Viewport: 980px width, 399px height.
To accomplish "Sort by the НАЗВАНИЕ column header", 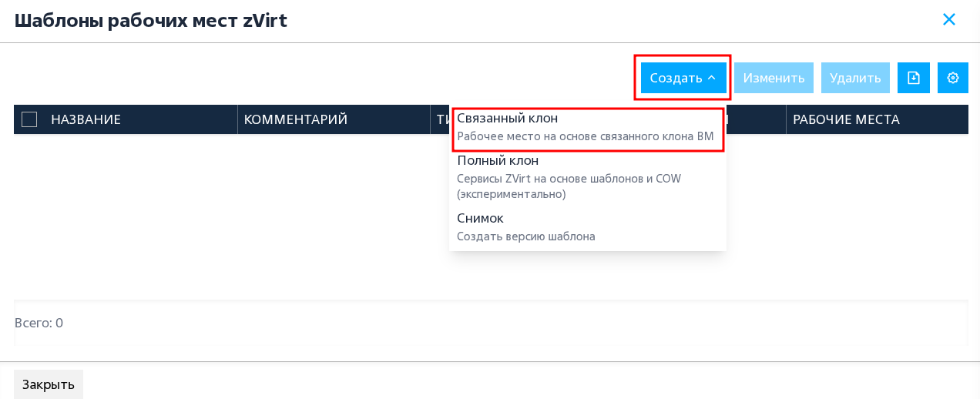I will [x=86, y=119].
